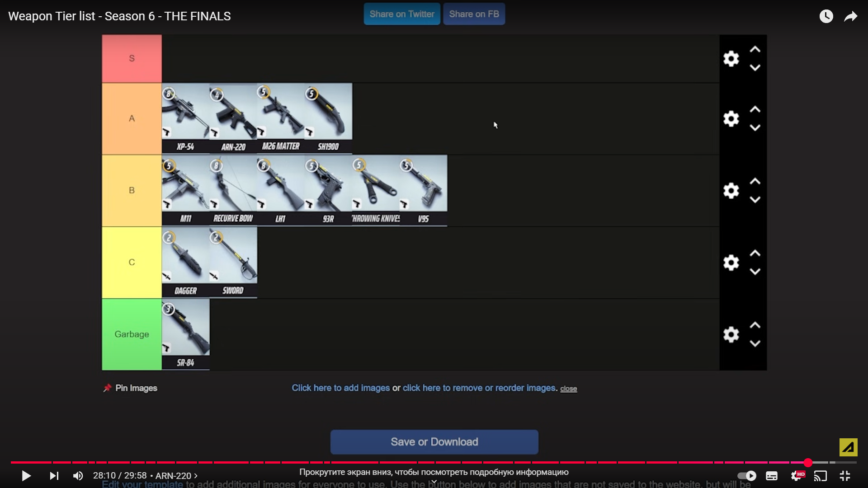The width and height of the screenshot is (868, 488).
Task: Select the Sword weapon image
Action: tap(233, 262)
